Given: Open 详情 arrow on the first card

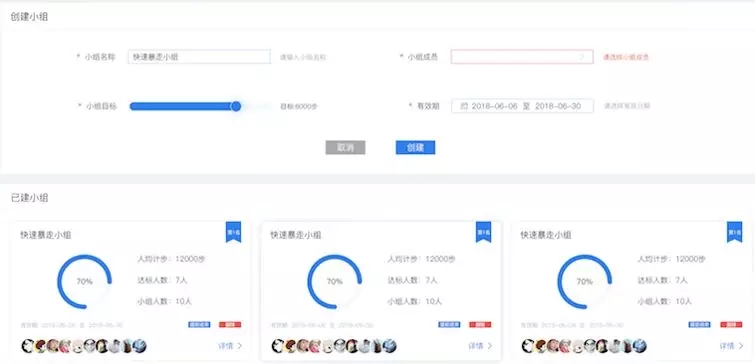Looking at the screenshot, I should click(230, 346).
